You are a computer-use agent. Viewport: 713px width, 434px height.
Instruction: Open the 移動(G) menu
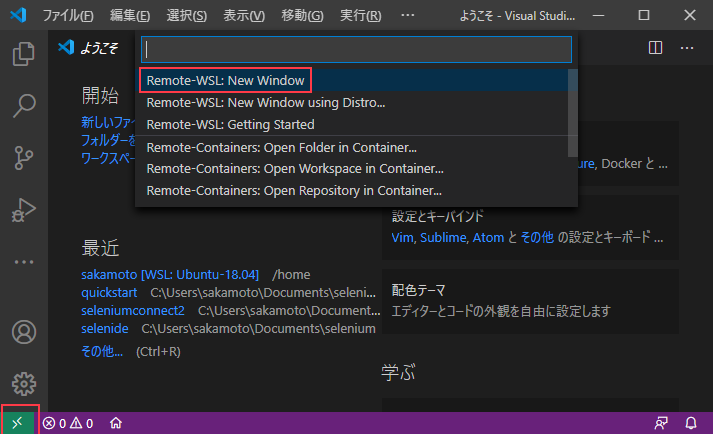coord(302,16)
